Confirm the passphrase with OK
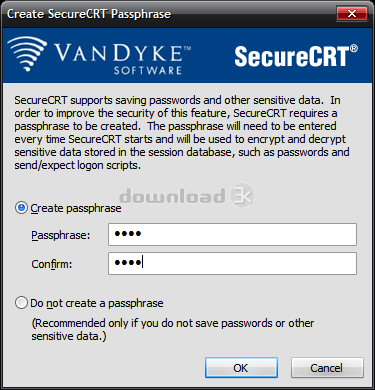The width and height of the screenshot is (375, 390). click(x=241, y=368)
